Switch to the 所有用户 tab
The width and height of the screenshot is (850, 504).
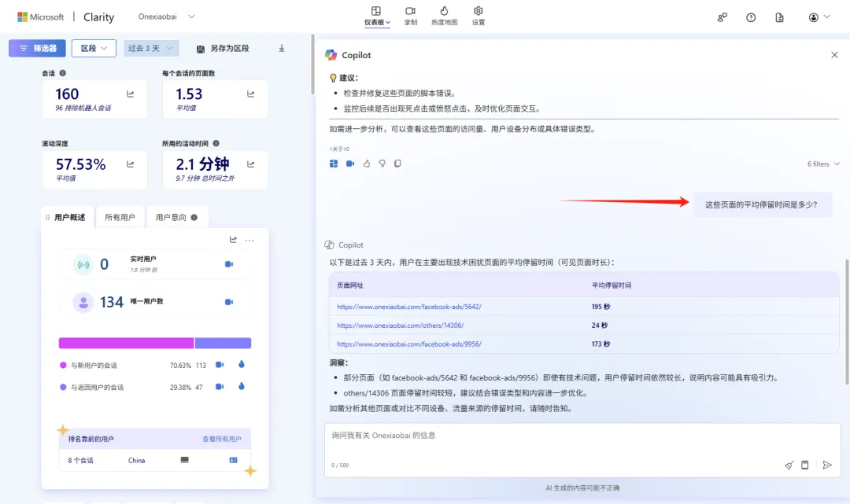(120, 218)
